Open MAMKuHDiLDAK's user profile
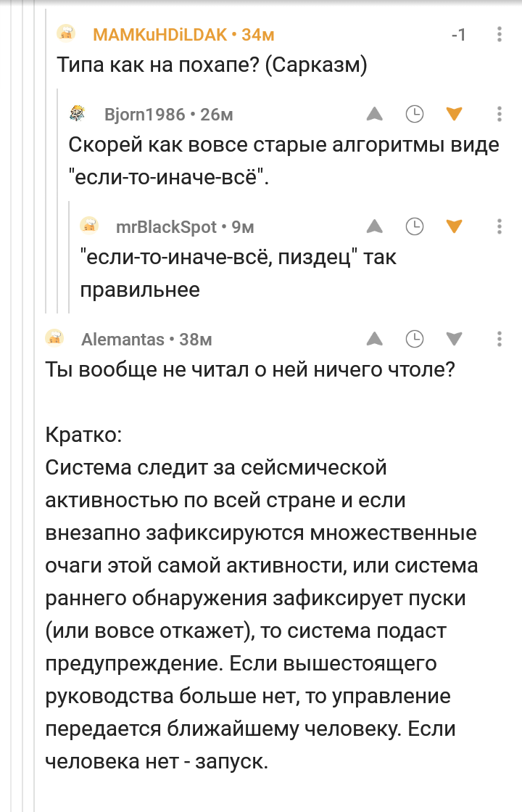Image resolution: width=522 pixels, height=812 pixels. (159, 35)
